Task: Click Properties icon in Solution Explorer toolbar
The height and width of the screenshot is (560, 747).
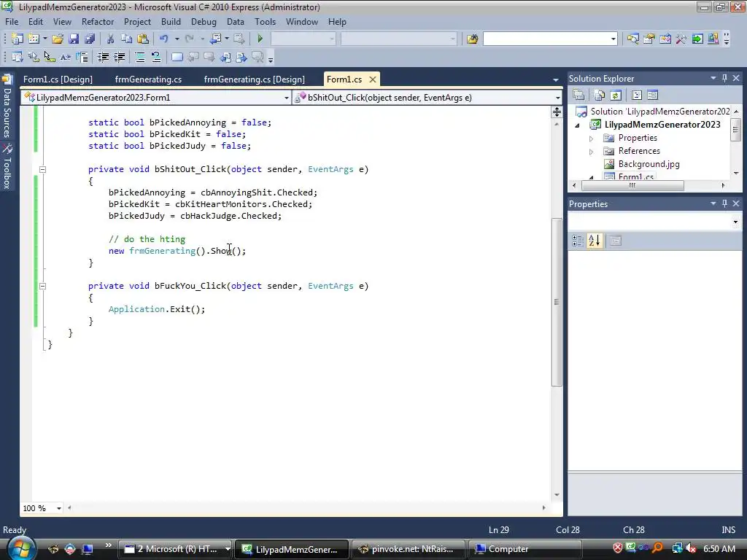Action: click(578, 96)
